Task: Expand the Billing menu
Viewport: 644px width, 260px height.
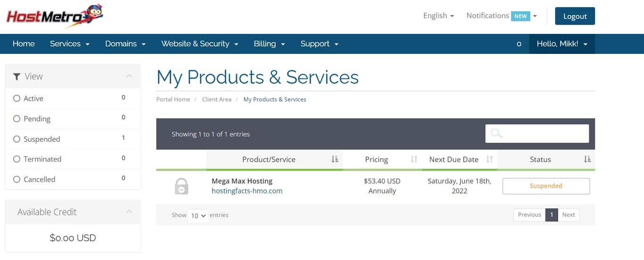Action: coord(270,43)
